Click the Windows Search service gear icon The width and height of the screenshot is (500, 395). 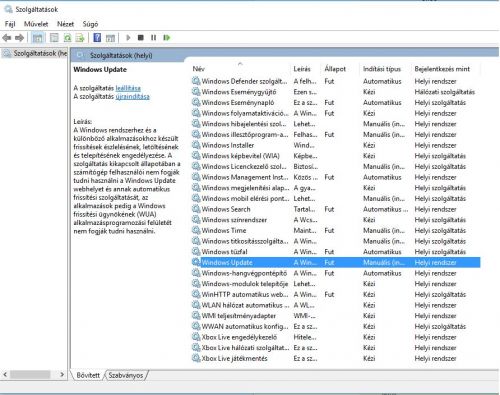click(196, 209)
